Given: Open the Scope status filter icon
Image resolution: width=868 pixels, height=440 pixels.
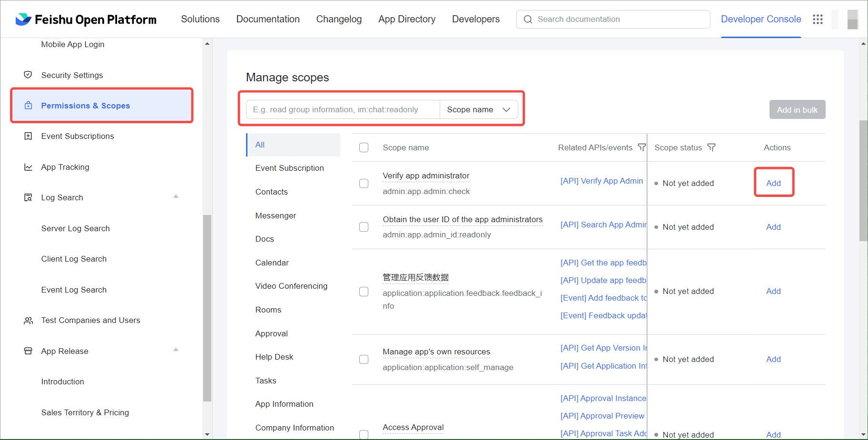Looking at the screenshot, I should (711, 147).
